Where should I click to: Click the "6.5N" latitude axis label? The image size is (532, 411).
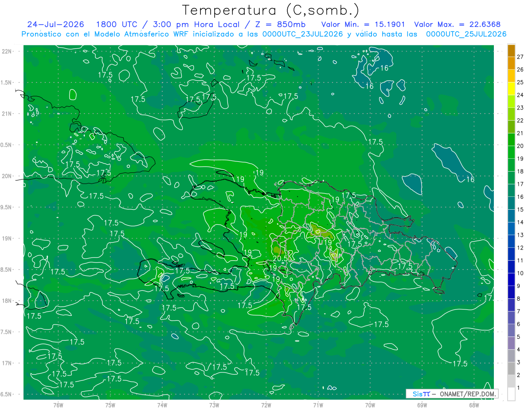point(7,394)
